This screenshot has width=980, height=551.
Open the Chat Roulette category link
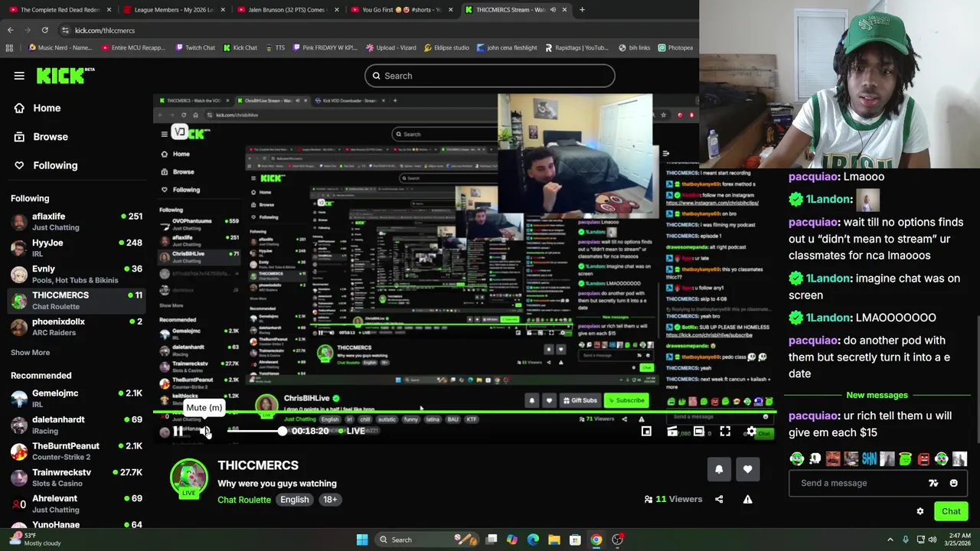[x=244, y=500]
